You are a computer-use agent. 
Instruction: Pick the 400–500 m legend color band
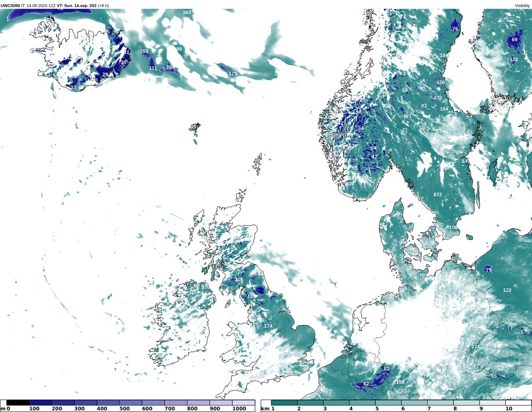pos(108,402)
